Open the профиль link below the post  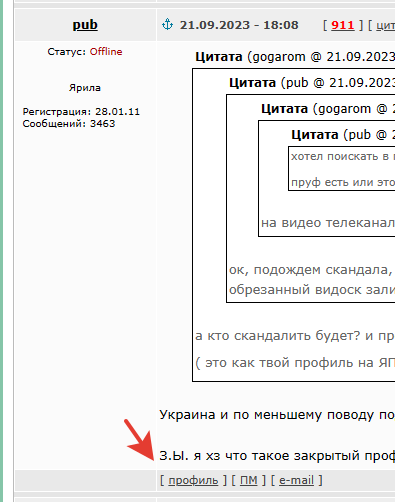coord(193,480)
